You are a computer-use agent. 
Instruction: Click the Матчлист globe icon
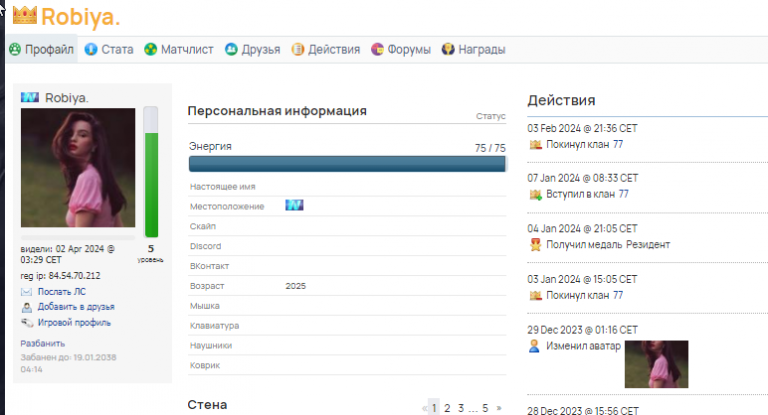pos(150,49)
